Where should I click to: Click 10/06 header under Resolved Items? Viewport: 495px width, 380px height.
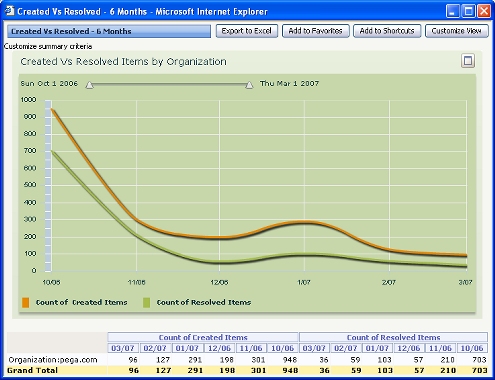point(472,348)
